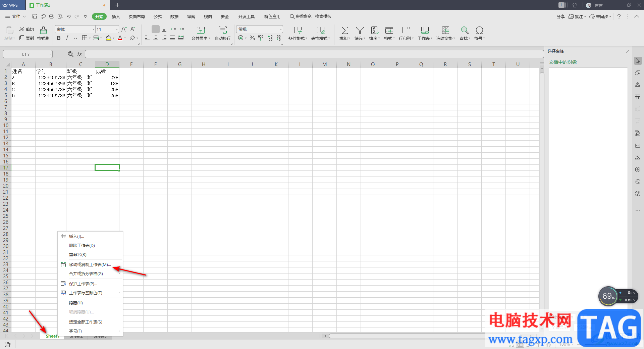Choose Hide (隐藏) in context menu
The height and width of the screenshot is (349, 644).
pyautogui.click(x=90, y=303)
